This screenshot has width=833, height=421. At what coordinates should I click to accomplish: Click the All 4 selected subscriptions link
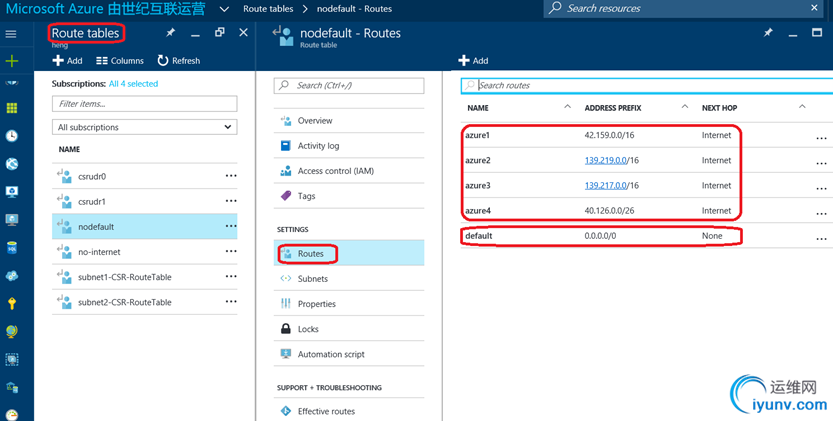tap(133, 83)
